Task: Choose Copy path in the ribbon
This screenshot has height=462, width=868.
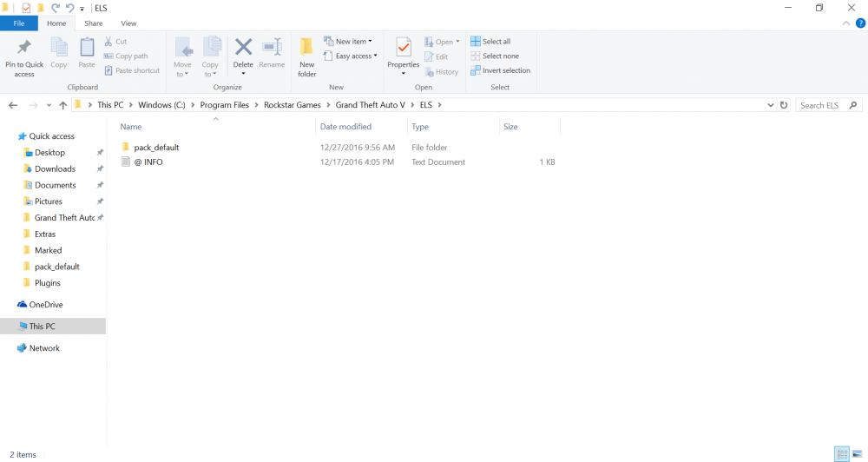Action: point(126,56)
